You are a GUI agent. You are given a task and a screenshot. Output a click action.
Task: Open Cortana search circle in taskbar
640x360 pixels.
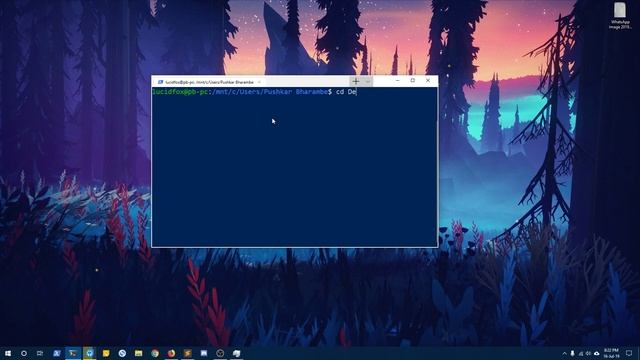click(x=24, y=353)
